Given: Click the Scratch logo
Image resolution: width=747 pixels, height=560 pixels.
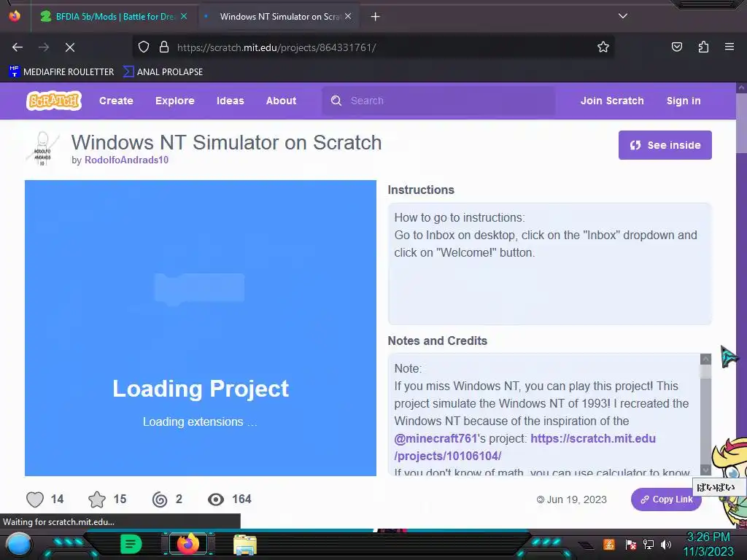Looking at the screenshot, I should (54, 101).
